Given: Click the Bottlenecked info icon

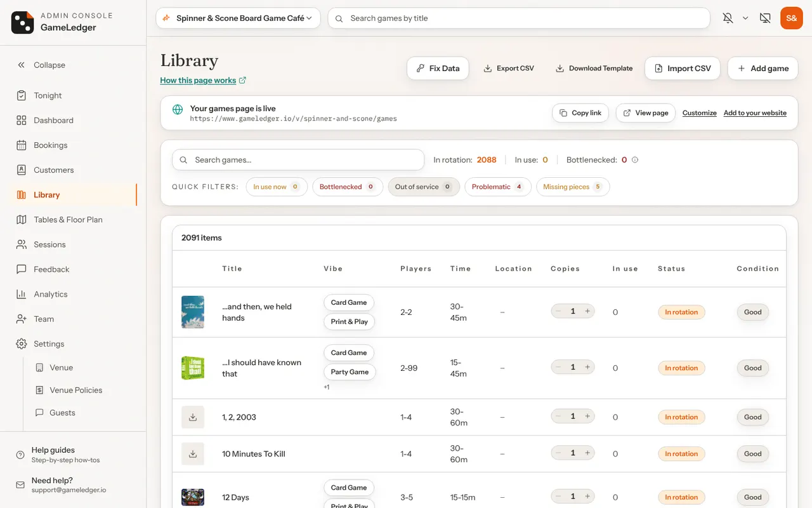Looking at the screenshot, I should click(x=635, y=160).
